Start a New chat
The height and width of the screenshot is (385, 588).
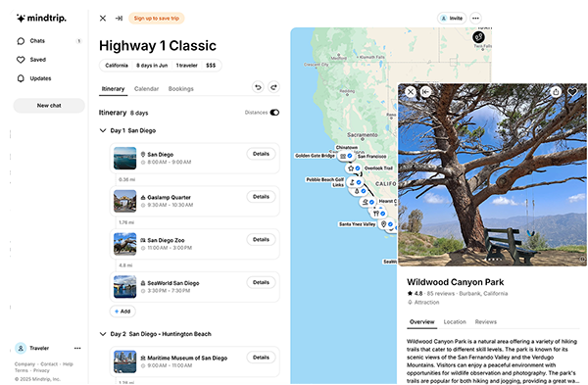(49, 106)
